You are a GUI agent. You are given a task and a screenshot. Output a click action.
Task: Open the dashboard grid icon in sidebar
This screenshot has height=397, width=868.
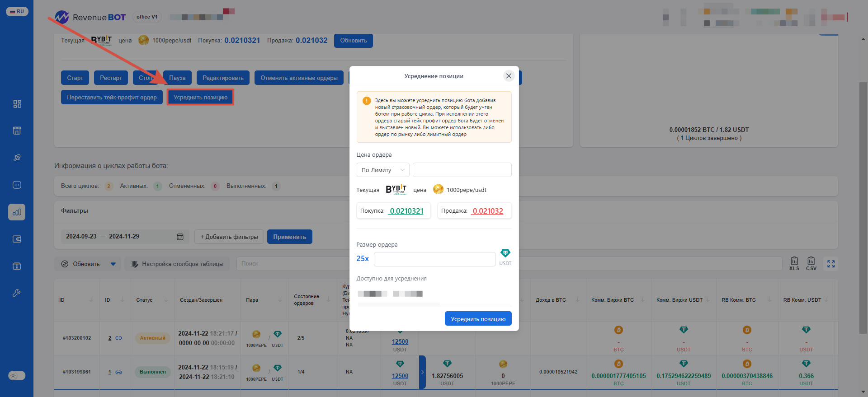[x=17, y=104]
